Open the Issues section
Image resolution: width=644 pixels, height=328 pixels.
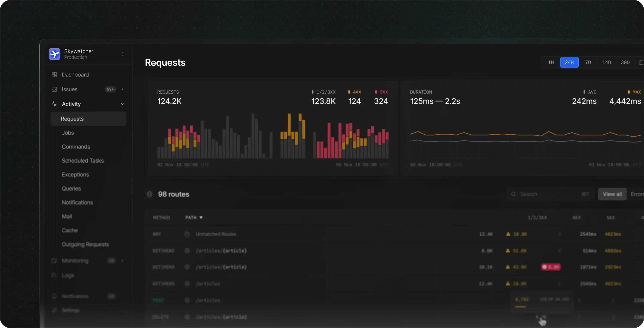(x=69, y=89)
